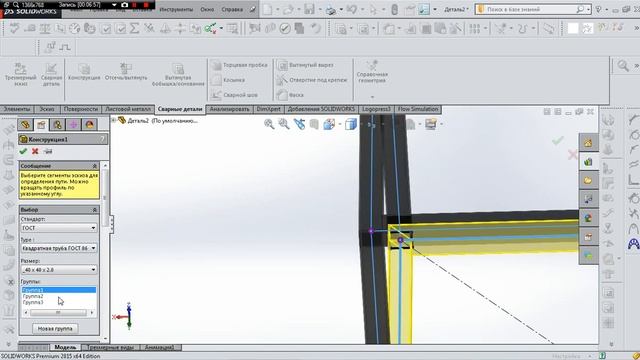
Task: Click the section view icon in viewport toolbar
Action: coord(314,124)
